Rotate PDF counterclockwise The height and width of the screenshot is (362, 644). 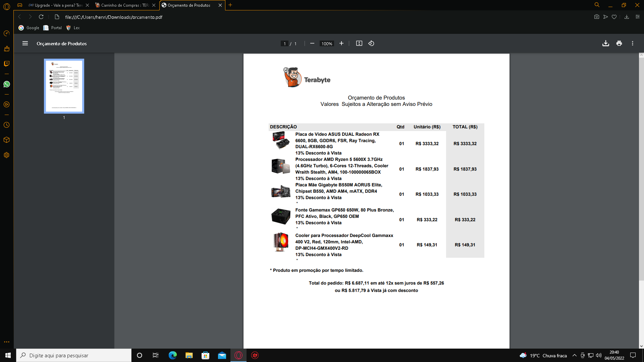pos(371,43)
